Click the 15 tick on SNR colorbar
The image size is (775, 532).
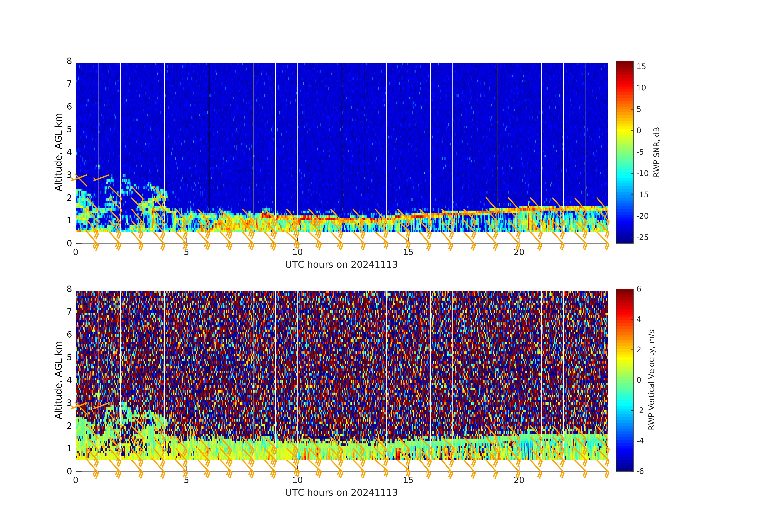click(641, 66)
